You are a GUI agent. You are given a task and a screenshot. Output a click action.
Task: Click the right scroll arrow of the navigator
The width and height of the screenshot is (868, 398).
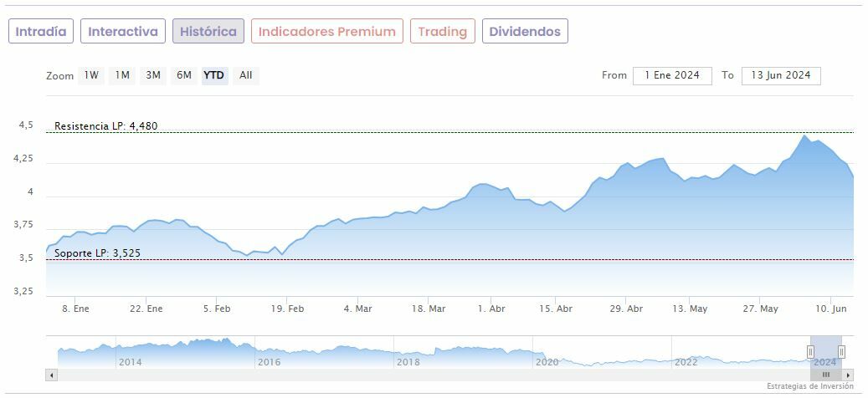click(x=849, y=375)
